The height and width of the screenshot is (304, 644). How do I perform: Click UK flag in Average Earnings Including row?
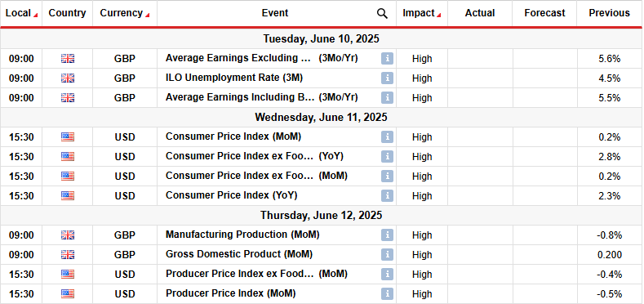coord(68,98)
